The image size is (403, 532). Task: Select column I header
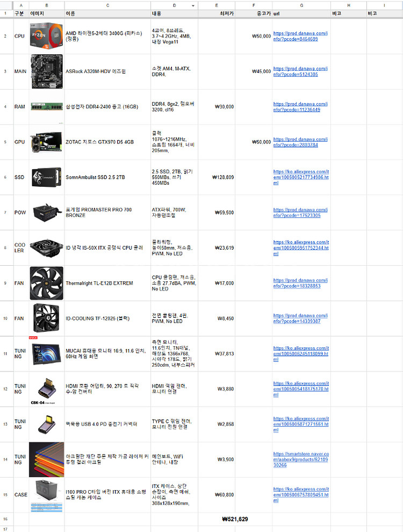tap(384, 5)
